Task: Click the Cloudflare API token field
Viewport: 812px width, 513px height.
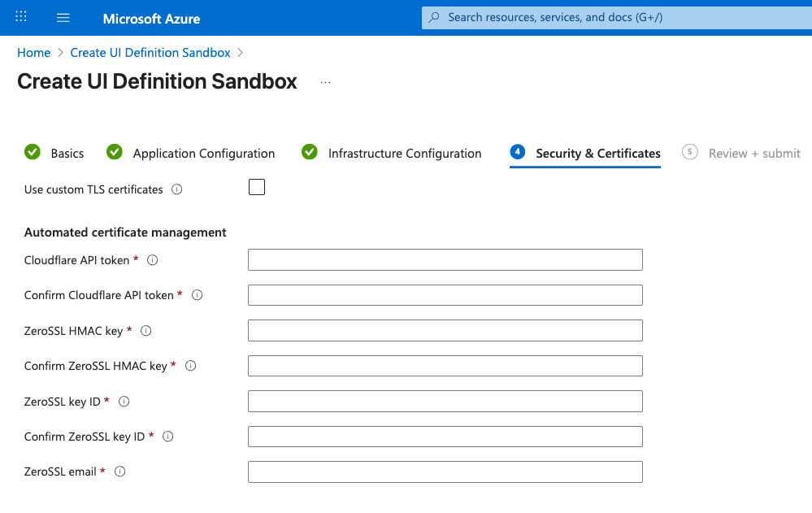Action: pos(445,259)
